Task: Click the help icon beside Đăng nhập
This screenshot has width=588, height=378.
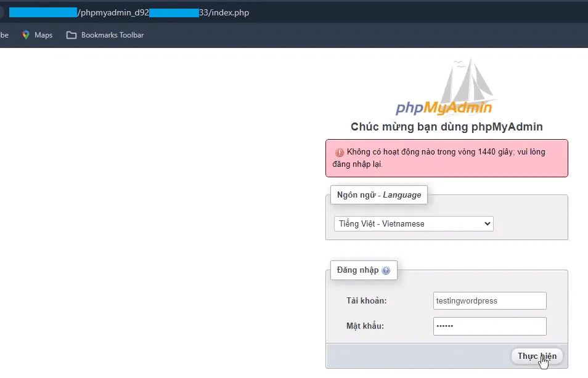Action: (386, 270)
